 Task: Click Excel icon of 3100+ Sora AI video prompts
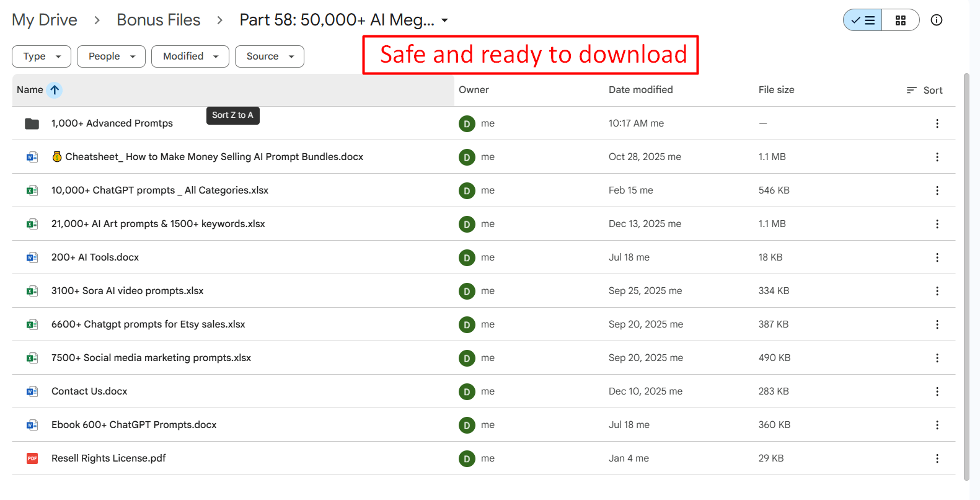(x=32, y=291)
